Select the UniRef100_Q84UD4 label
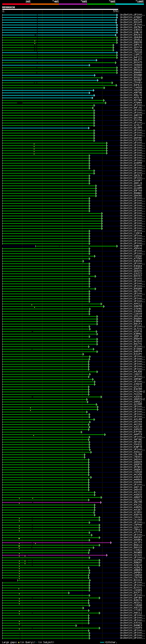The height and width of the screenshot is (644, 146). click(131, 37)
